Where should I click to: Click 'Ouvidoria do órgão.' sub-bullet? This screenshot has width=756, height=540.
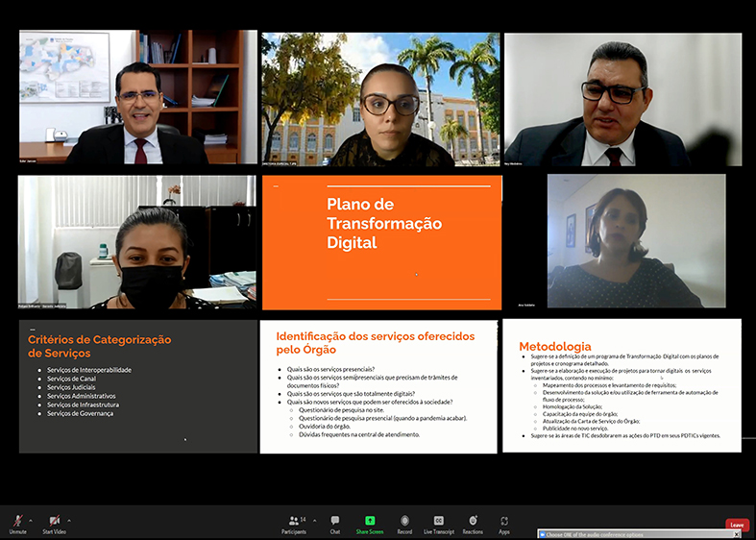325,427
